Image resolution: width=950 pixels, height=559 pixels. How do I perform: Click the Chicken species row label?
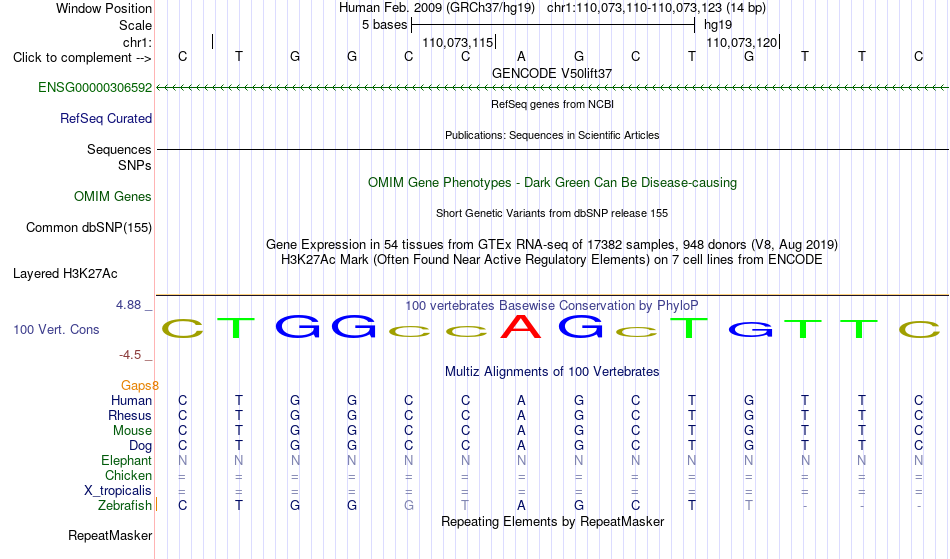pos(128,475)
